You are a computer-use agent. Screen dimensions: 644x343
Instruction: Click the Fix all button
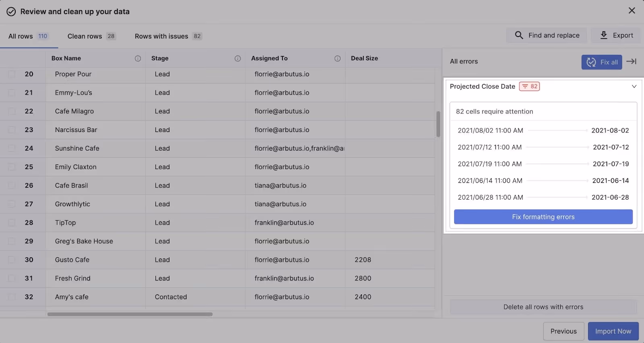[x=602, y=62]
